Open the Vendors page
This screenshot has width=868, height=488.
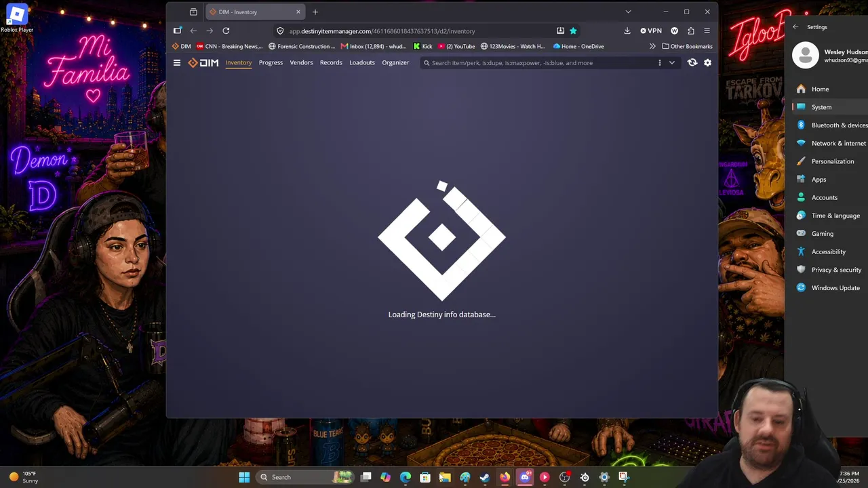point(301,63)
